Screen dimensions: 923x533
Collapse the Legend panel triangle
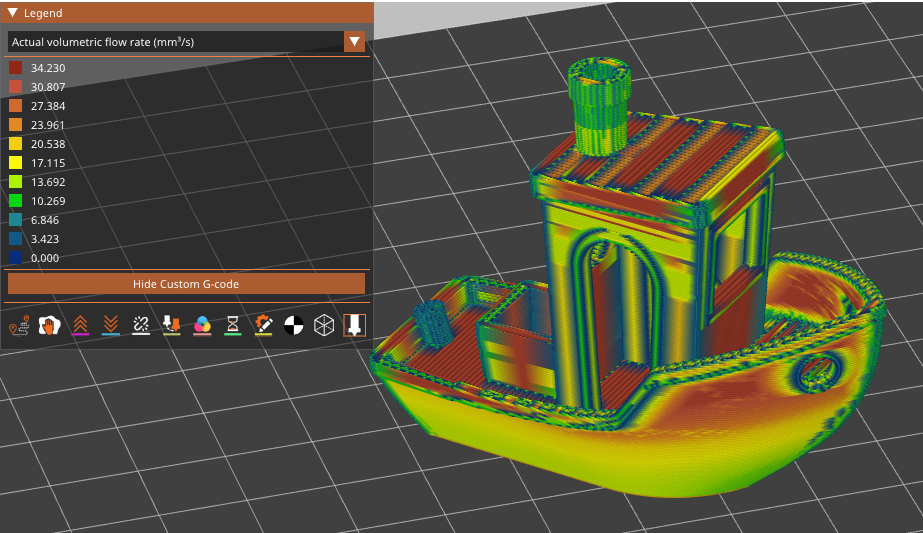click(12, 12)
